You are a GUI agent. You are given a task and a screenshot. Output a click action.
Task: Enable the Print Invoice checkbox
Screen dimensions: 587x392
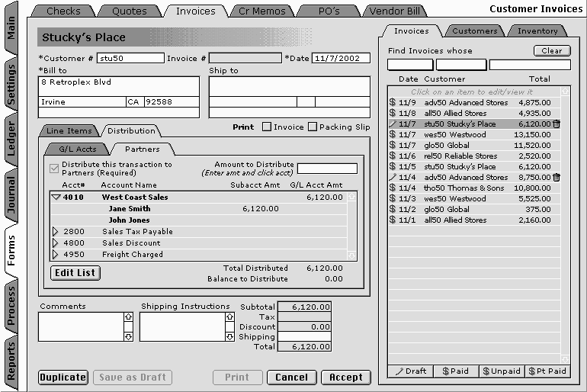[267, 127]
